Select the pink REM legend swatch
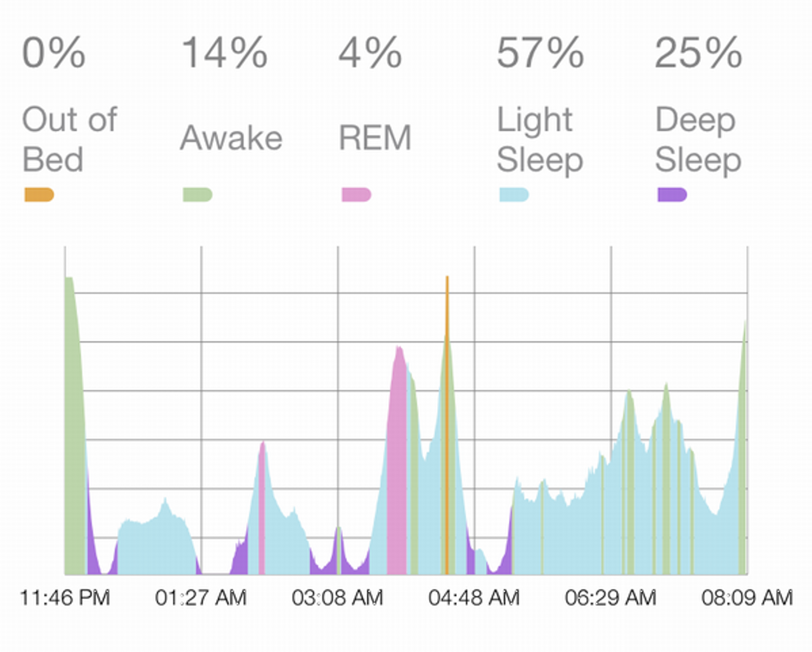Screen dimensions: 812x652 pyautogui.click(x=356, y=195)
